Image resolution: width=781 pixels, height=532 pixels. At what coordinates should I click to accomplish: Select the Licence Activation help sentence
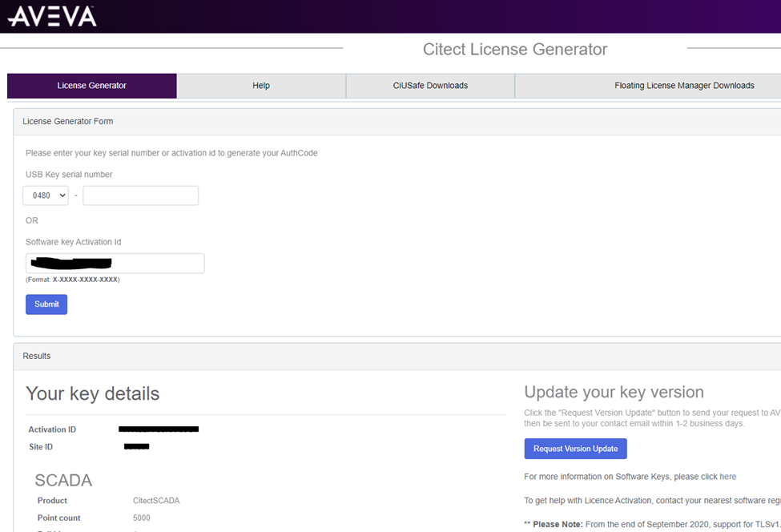tap(652, 501)
